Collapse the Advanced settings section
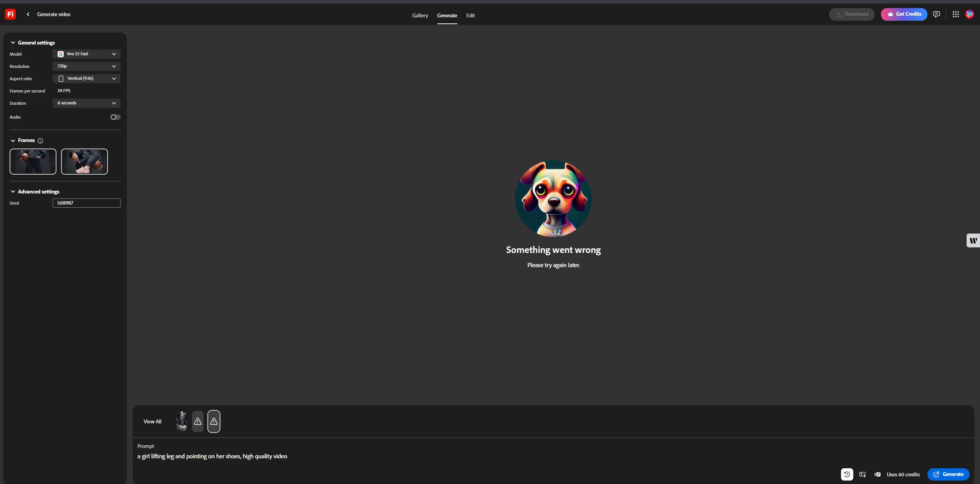The image size is (980, 484). click(13, 192)
